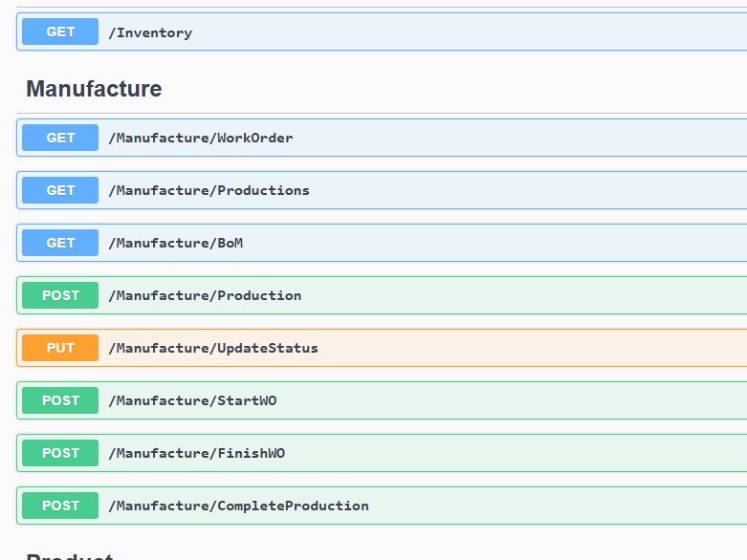The height and width of the screenshot is (560, 747).
Task: Expand the /Manufacture/WorkOrder endpoint path
Action: pyautogui.click(x=201, y=138)
